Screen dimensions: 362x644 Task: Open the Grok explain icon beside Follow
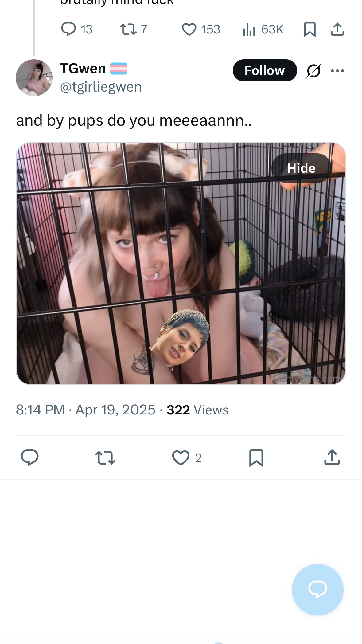[x=313, y=71]
